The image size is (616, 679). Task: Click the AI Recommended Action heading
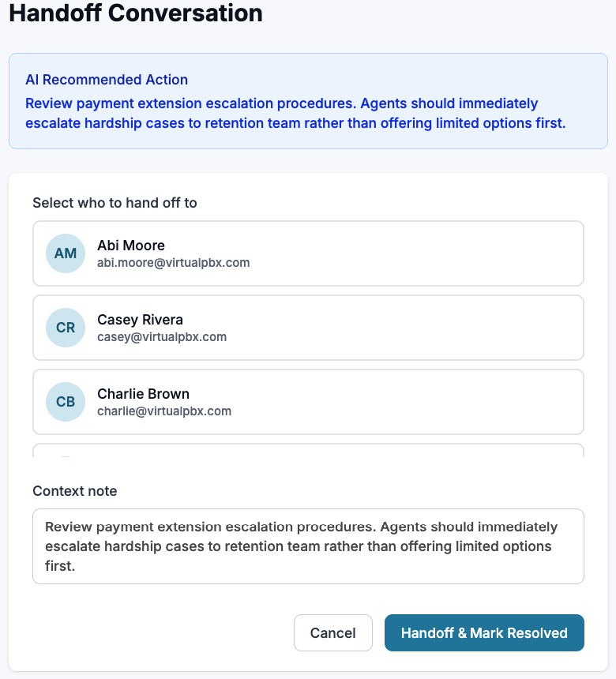[x=107, y=80]
